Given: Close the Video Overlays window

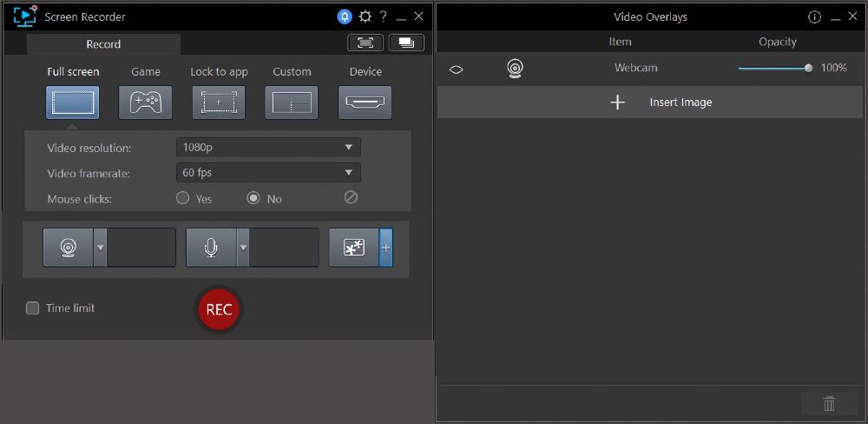Looking at the screenshot, I should click(x=852, y=17).
